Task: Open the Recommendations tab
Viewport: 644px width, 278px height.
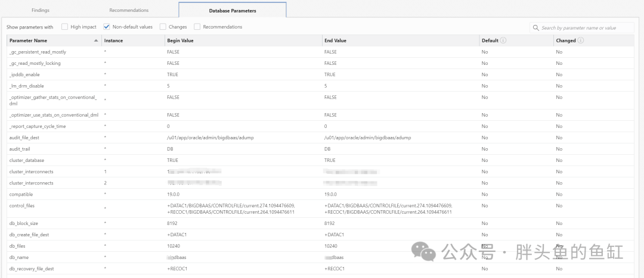Action: click(129, 10)
